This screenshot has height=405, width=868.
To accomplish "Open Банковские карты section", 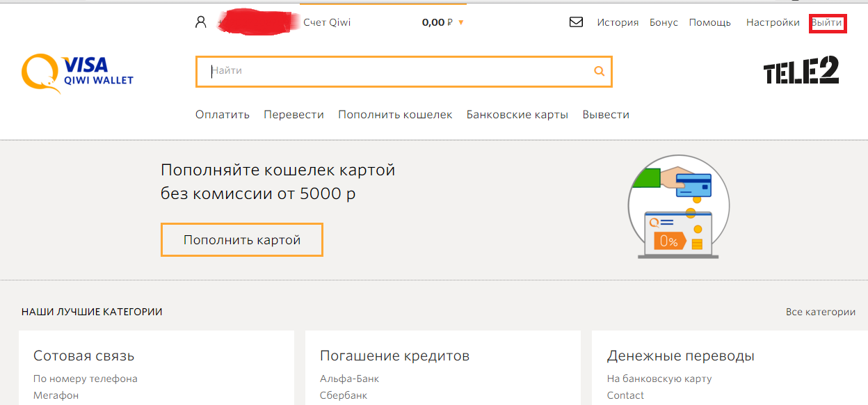I will (x=517, y=115).
